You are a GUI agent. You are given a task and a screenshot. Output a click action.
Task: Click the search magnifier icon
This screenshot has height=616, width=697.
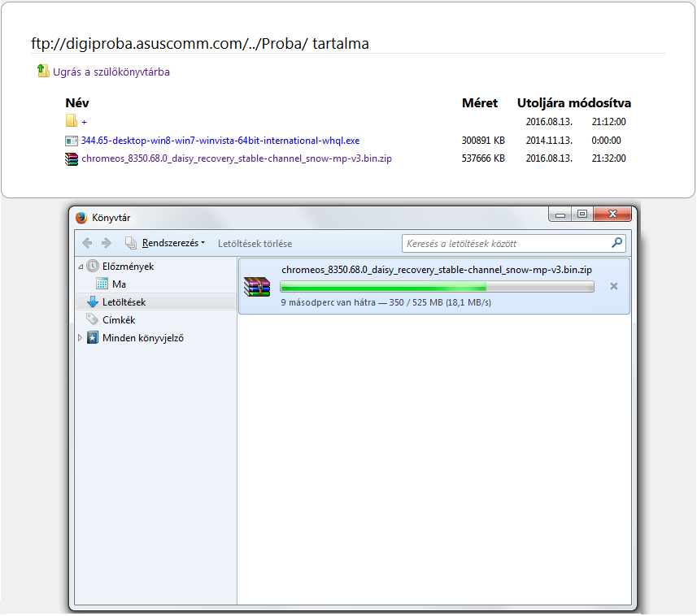pyautogui.click(x=616, y=242)
